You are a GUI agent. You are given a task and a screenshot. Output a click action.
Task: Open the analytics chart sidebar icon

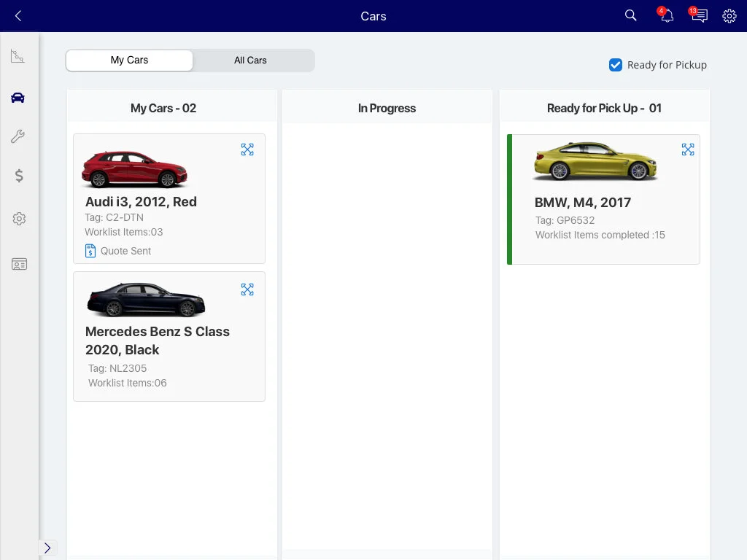pos(18,56)
